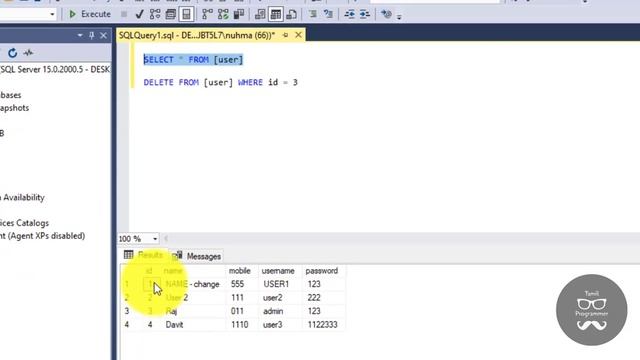Select username cell admin
640x360 pixels.
click(x=280, y=311)
